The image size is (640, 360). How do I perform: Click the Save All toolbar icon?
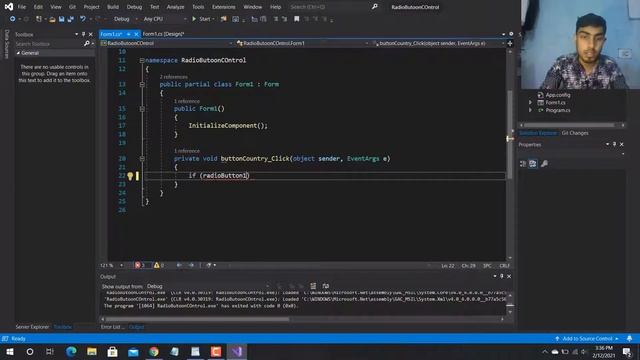pyautogui.click(x=71, y=19)
